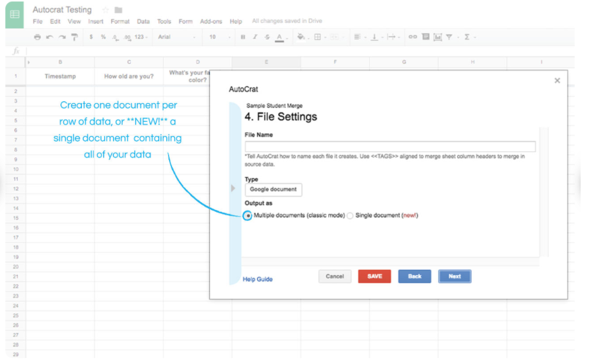This screenshot has width=590, height=364.
Task: Increase decimal places icon
Action: pyautogui.click(x=127, y=37)
